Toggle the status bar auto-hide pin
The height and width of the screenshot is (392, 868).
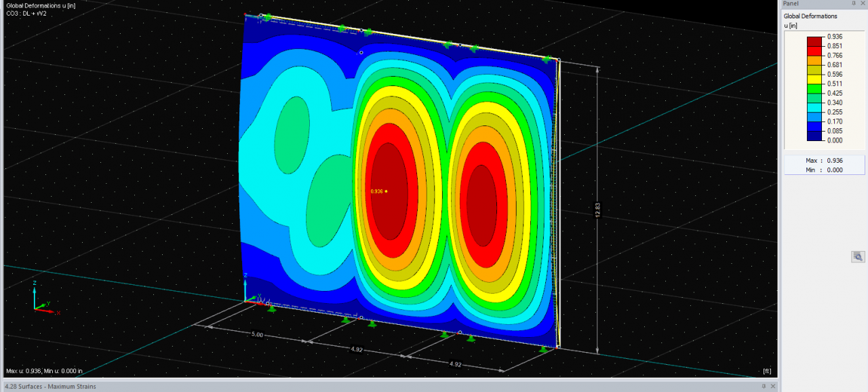764,386
